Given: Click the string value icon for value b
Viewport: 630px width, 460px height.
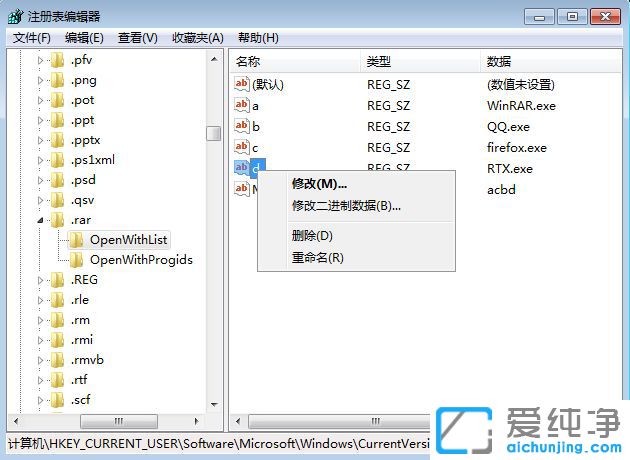Looking at the screenshot, I should tap(242, 126).
